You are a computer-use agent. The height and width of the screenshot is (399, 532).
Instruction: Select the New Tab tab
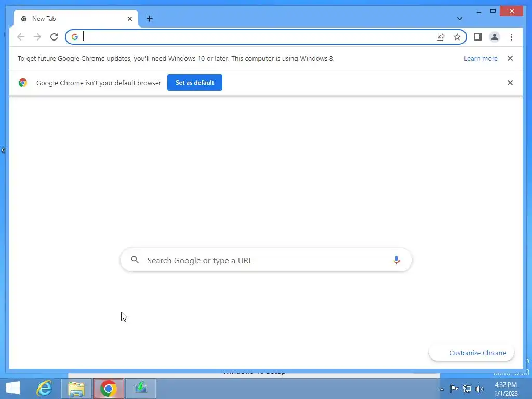pyautogui.click(x=76, y=19)
